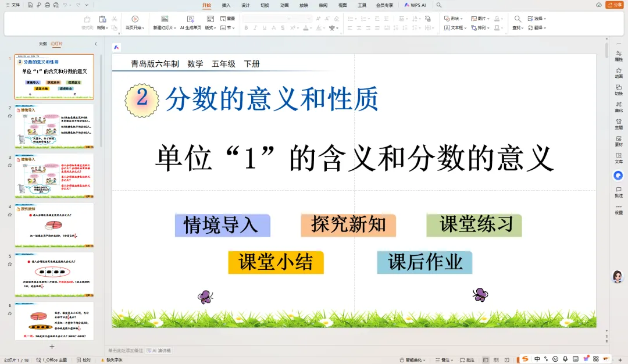Toggle underline formatting
This screenshot has height=364, width=628.
click(x=265, y=28)
